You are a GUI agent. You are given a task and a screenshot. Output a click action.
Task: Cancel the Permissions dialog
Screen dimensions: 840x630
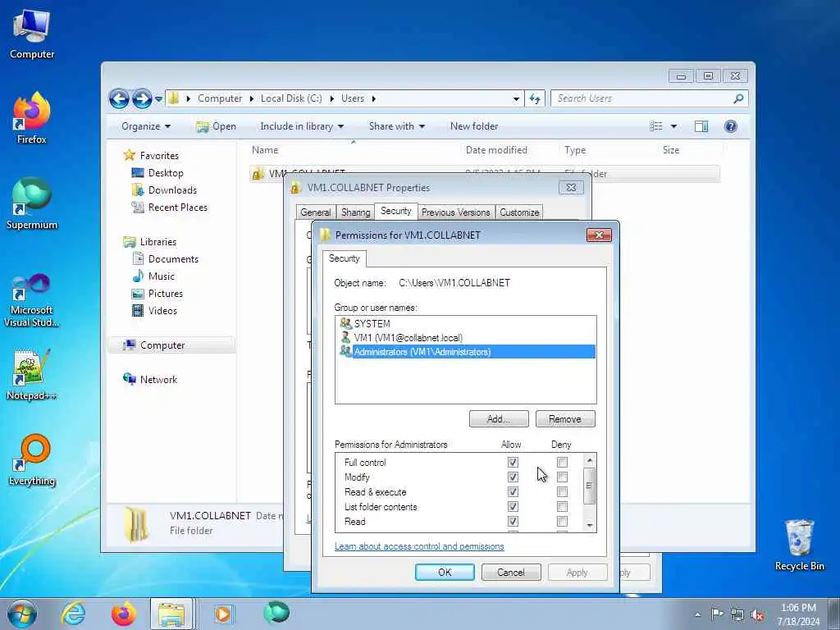click(x=511, y=572)
